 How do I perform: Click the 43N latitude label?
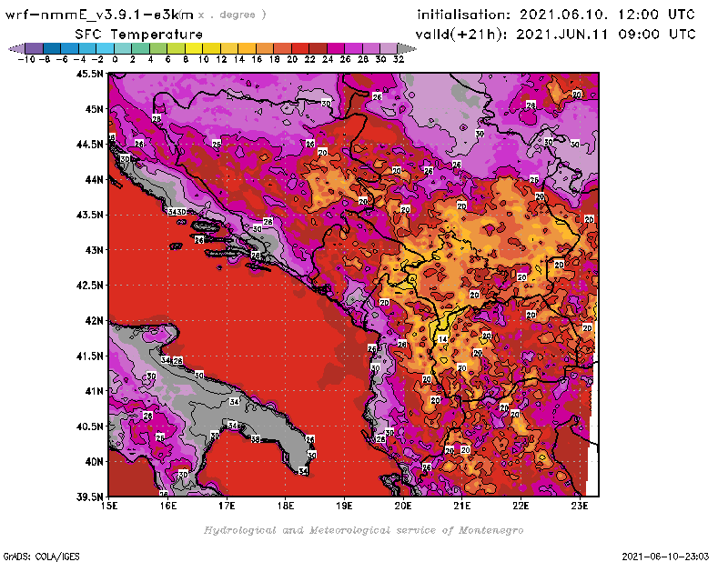(x=94, y=250)
